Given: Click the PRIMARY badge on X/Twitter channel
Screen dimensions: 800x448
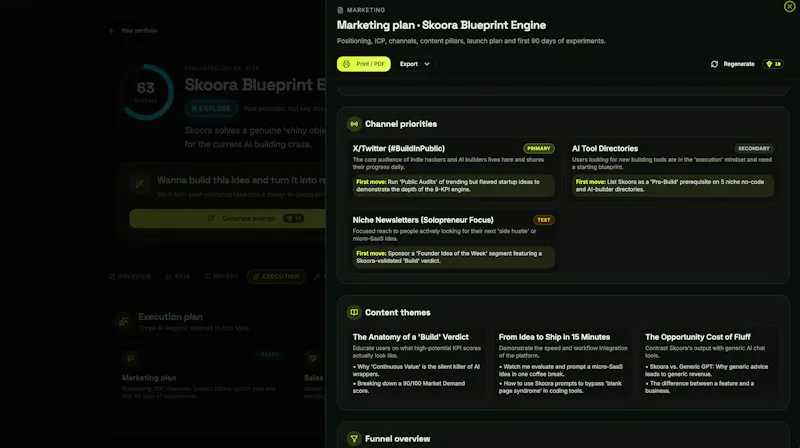Looking at the screenshot, I should pos(538,148).
